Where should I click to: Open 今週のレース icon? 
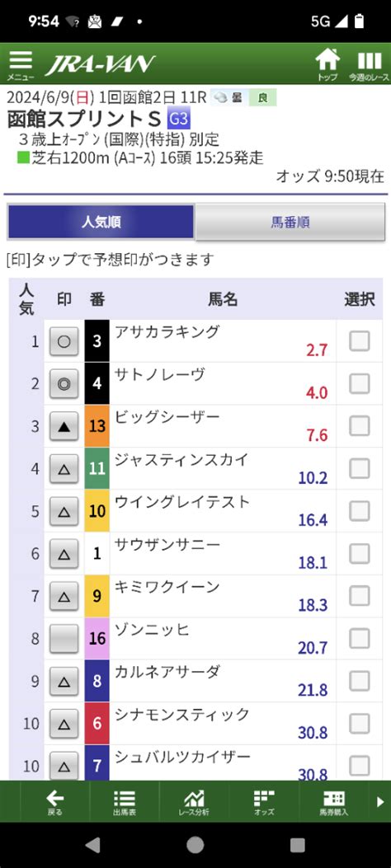[368, 65]
